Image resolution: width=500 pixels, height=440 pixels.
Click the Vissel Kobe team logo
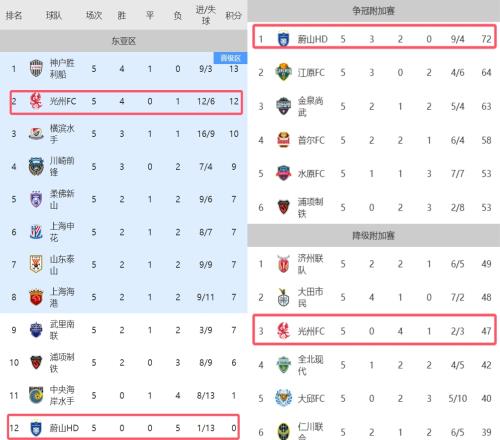pos(36,68)
